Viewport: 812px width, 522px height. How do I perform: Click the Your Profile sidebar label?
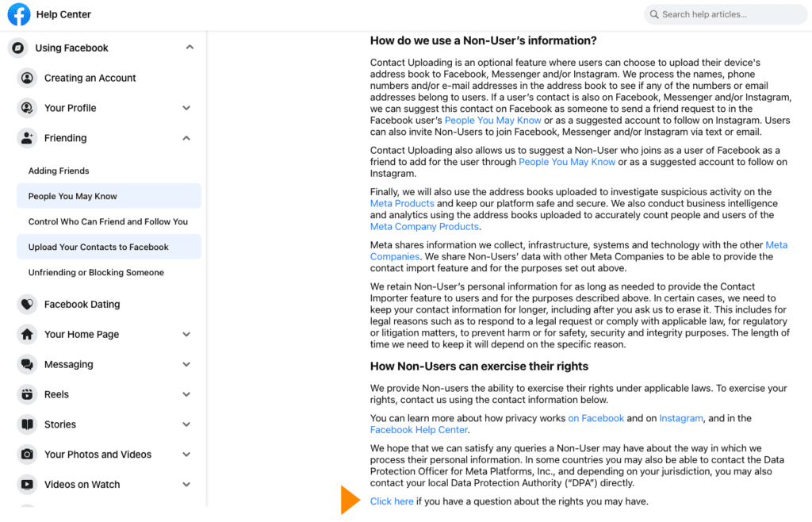click(x=70, y=108)
